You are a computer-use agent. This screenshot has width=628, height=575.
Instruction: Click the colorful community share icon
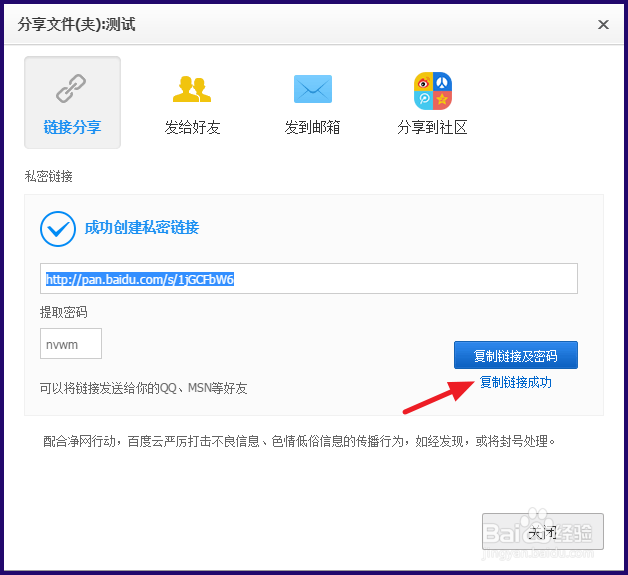(x=433, y=91)
